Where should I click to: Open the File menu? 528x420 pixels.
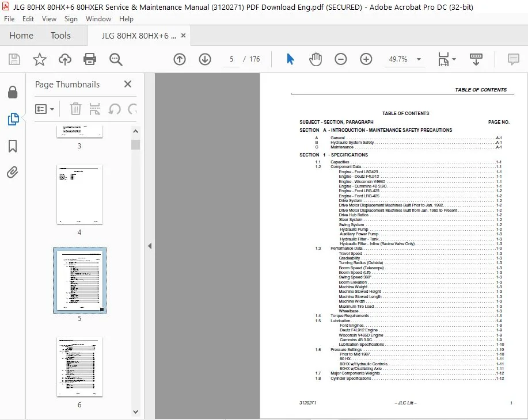tap(9, 19)
